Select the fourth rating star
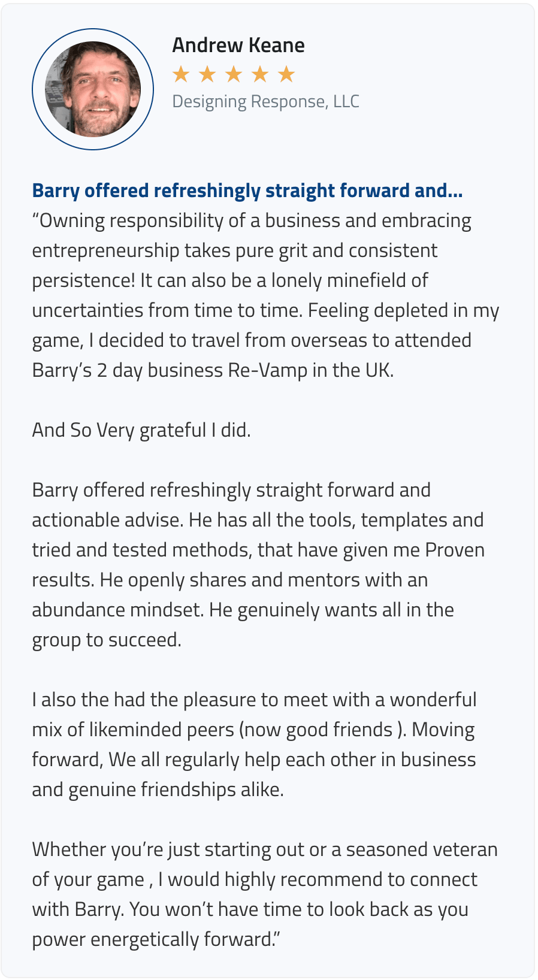Screen dimensions: 538x980 click(x=260, y=74)
